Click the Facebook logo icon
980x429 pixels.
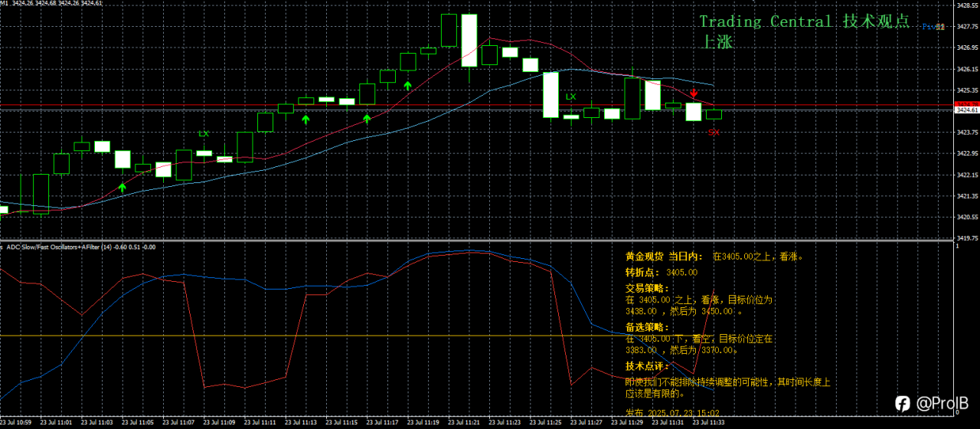point(903,403)
